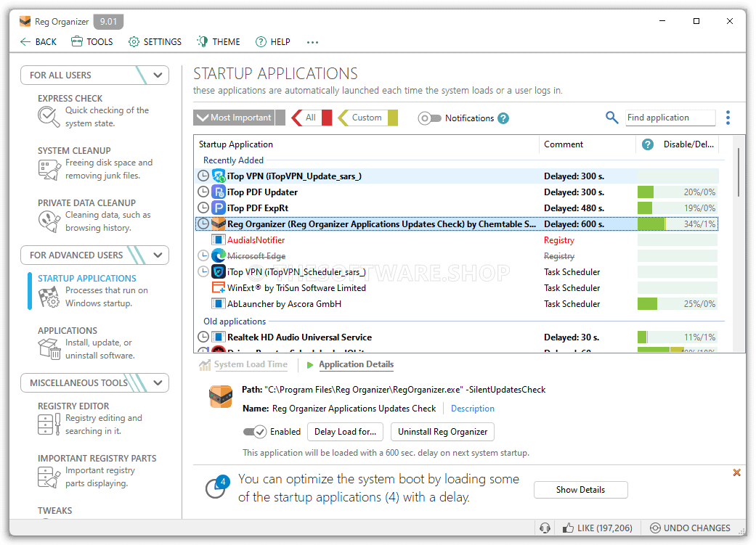This screenshot has height=545, width=756.
Task: Click the Recently Added group header
Action: pos(233,160)
